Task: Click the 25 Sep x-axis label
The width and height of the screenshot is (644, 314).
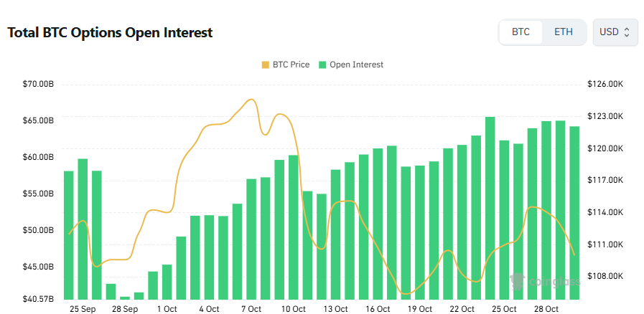Action: click(x=83, y=309)
